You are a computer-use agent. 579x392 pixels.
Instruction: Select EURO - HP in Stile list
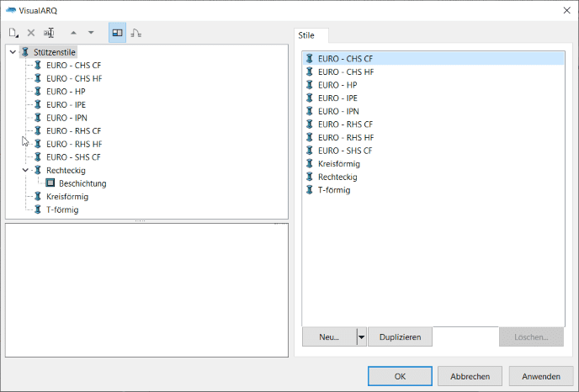(433, 85)
